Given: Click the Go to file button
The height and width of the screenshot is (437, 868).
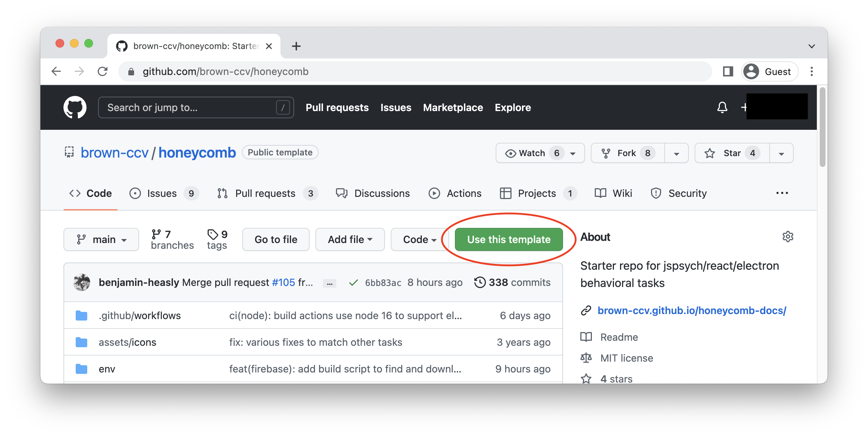Looking at the screenshot, I should pos(276,239).
